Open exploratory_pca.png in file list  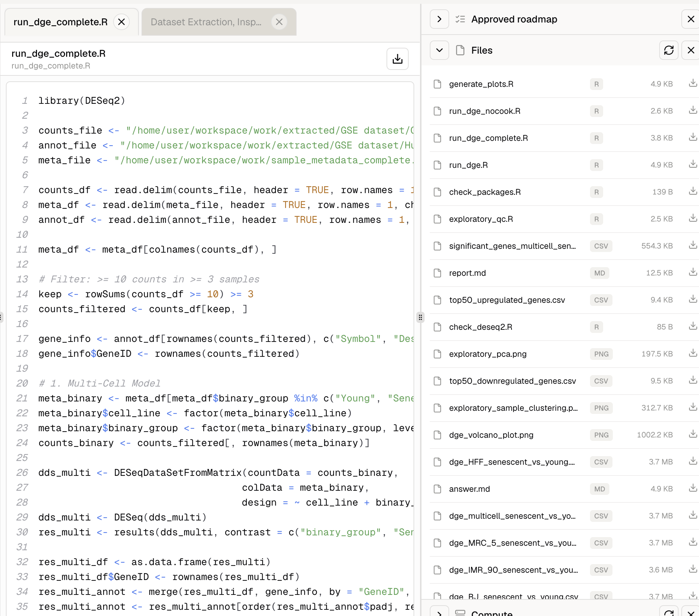tap(488, 354)
